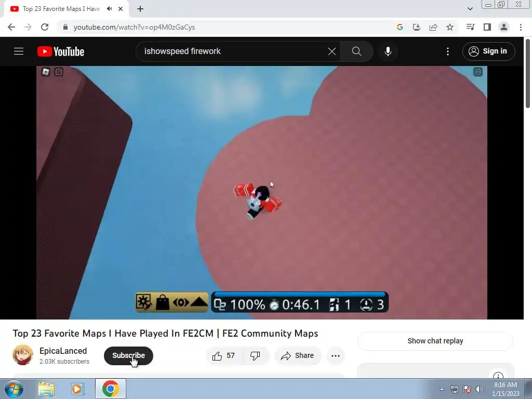
Task: Open Chrome three-dot menu
Action: coord(521,27)
